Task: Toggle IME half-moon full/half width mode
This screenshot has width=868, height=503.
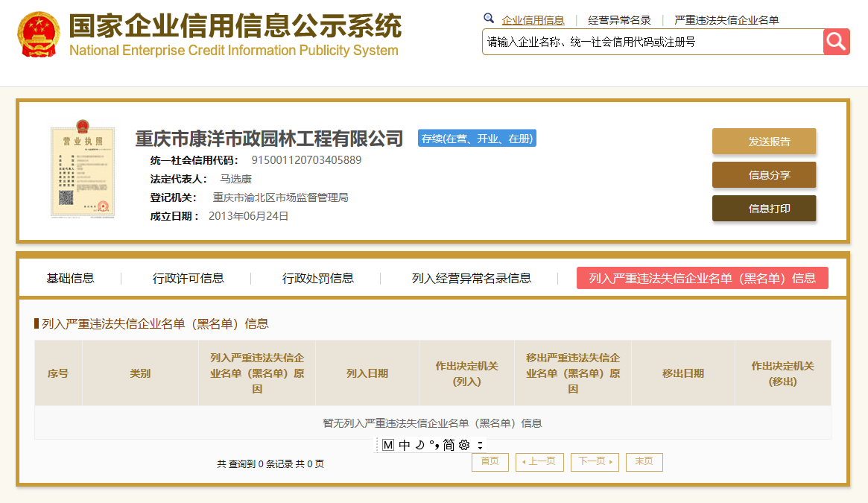Action: [419, 445]
